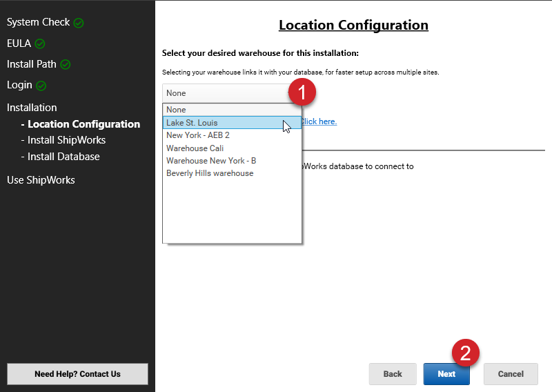
Task: Click the Next button
Action: point(446,374)
